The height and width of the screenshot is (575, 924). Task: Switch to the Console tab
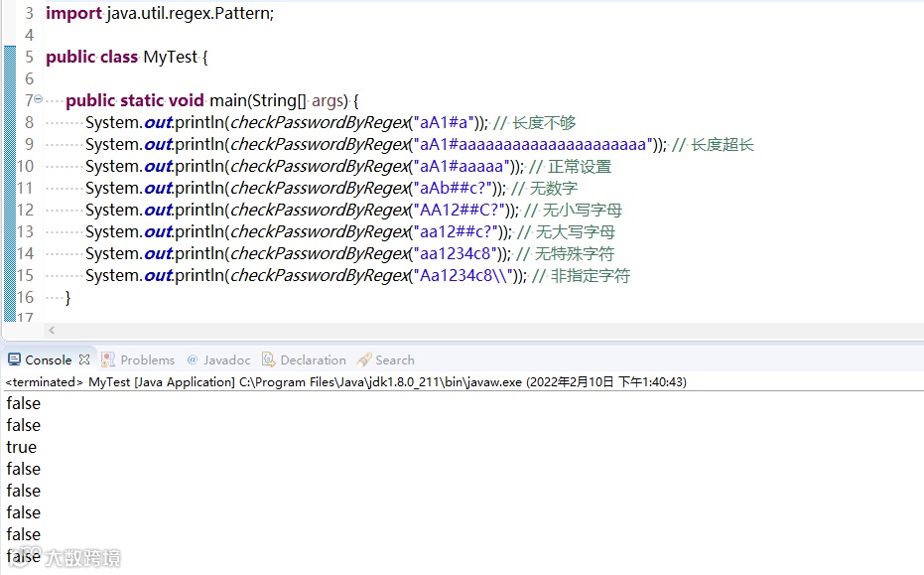(x=49, y=359)
